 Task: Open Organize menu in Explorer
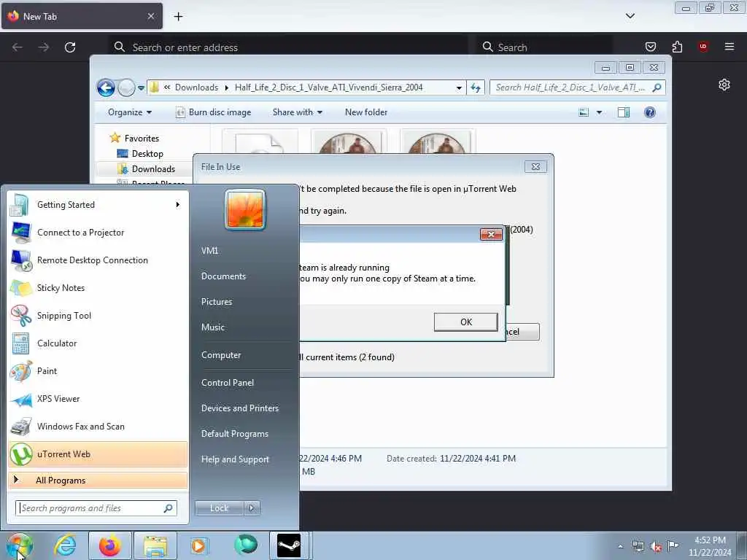(x=130, y=112)
